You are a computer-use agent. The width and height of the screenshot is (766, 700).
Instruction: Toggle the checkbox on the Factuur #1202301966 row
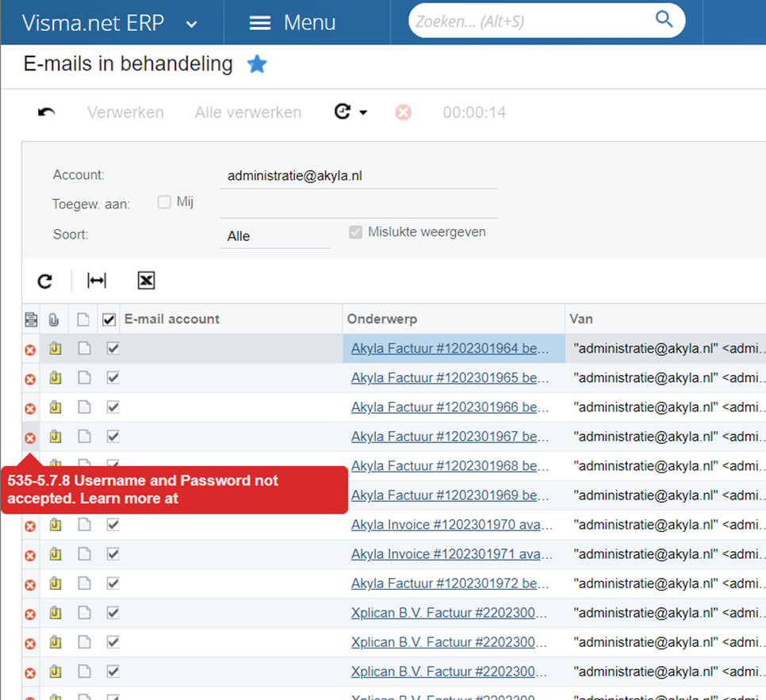[113, 407]
